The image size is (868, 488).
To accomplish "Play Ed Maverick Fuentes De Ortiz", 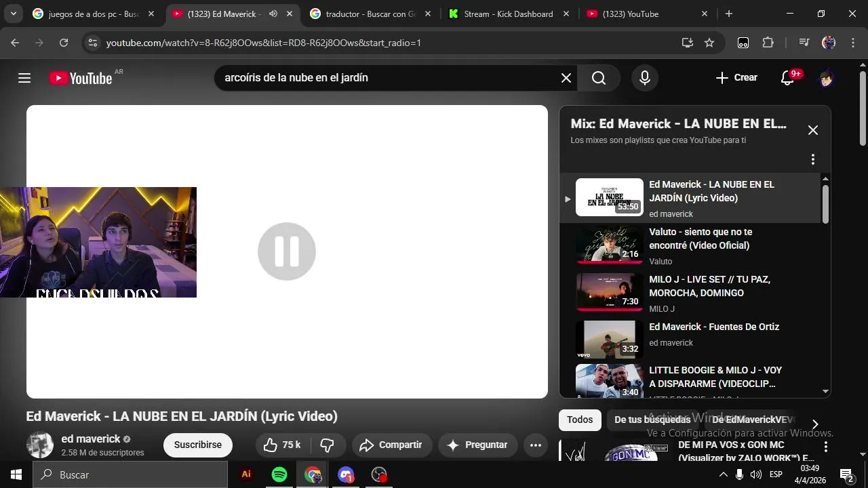I will 690,340.
